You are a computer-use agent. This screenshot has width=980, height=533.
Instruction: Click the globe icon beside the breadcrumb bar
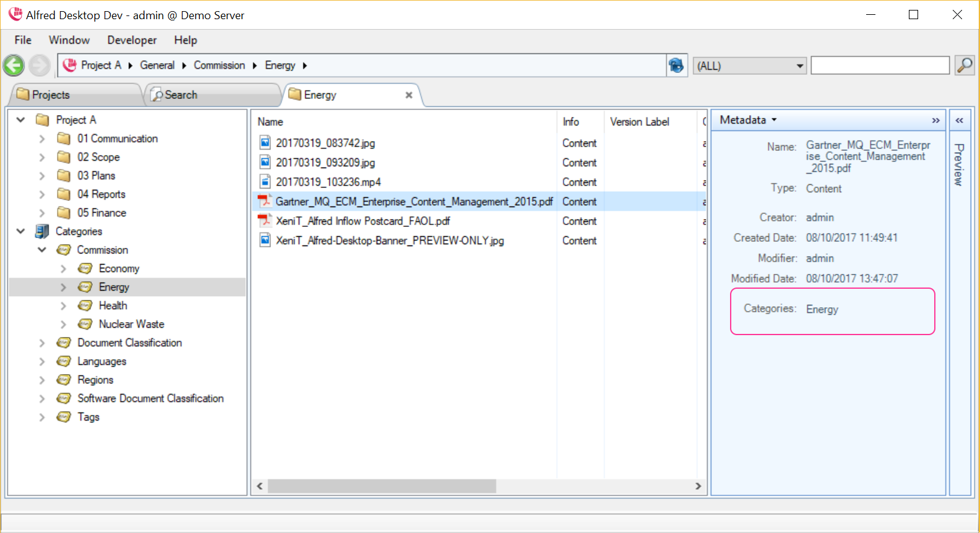click(x=676, y=66)
